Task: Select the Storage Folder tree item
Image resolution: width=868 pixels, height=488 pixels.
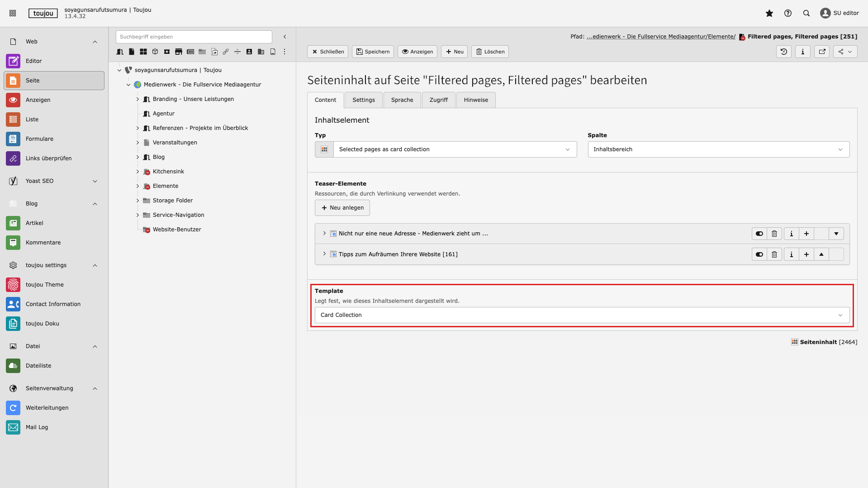Action: click(172, 201)
